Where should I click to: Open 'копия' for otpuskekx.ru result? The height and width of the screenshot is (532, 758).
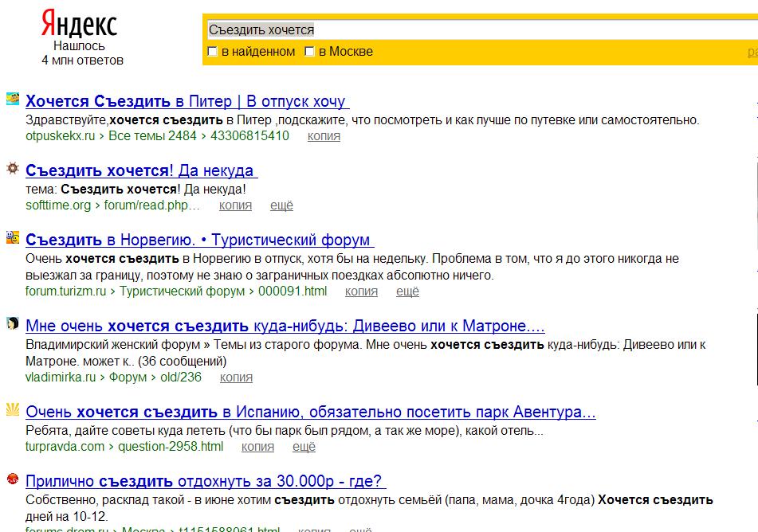324,136
